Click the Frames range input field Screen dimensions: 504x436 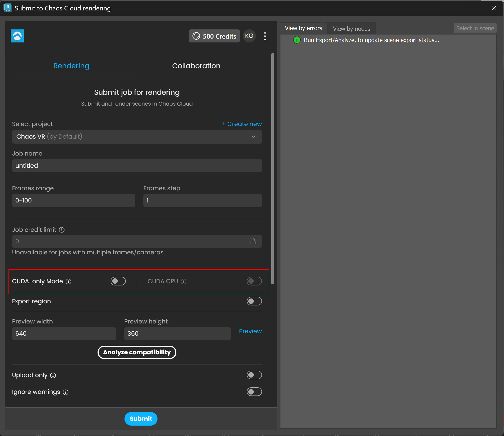tap(74, 201)
